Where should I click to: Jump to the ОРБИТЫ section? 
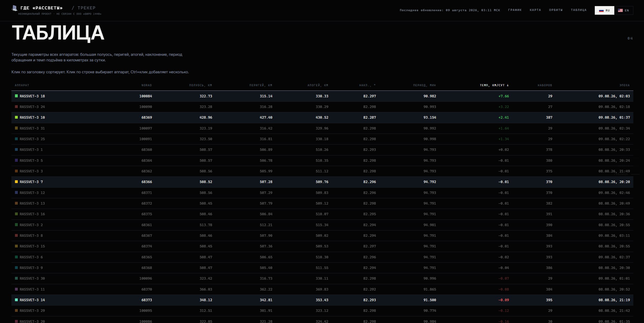click(x=556, y=10)
